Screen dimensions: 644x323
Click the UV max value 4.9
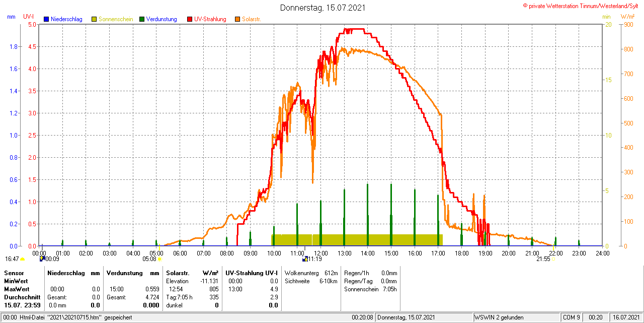click(274, 289)
